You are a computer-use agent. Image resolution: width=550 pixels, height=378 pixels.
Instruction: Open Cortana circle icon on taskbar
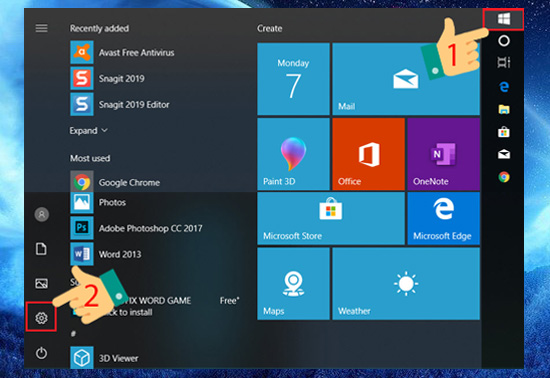tap(504, 41)
